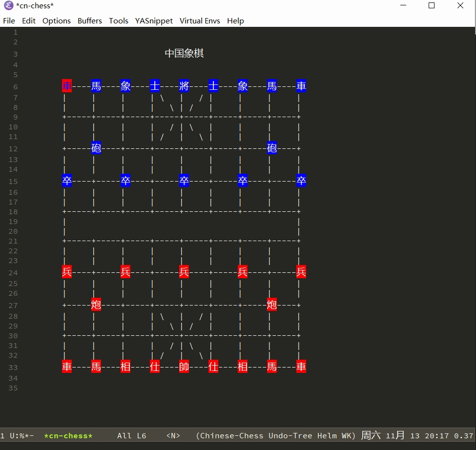Click the All position indicator in the mode line

coord(124,436)
